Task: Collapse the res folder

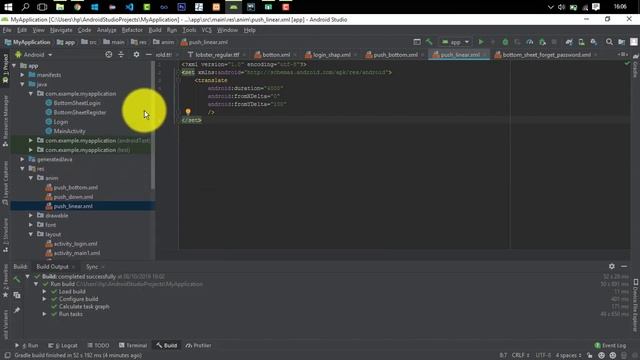Action: 22,169
